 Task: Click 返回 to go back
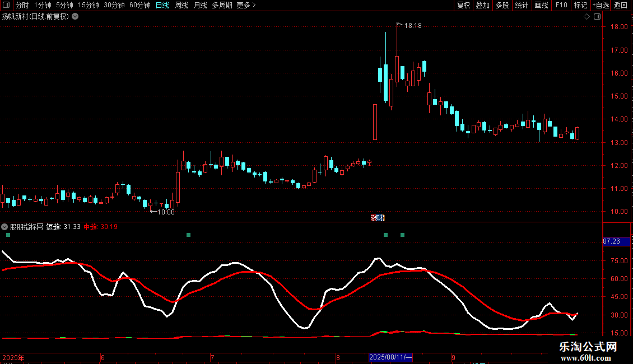coord(621,5)
